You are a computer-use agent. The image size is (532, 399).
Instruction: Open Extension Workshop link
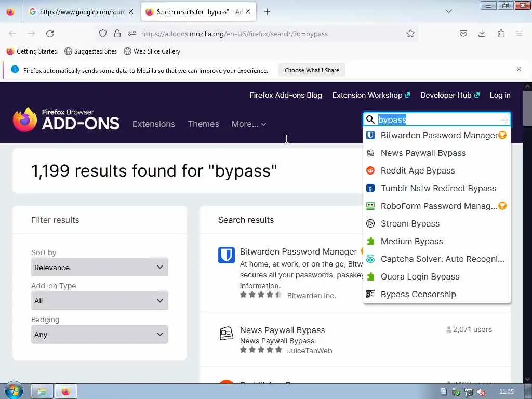coord(371,96)
